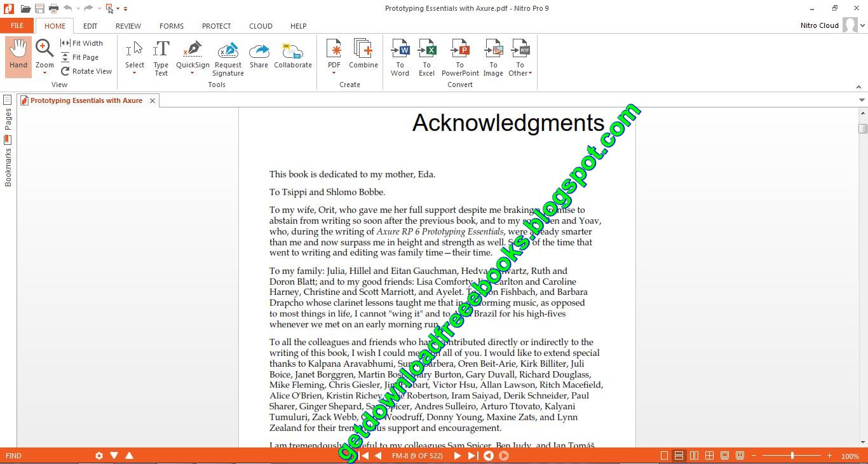
Task: Expand the Select tool dropdown arrow
Action: [x=134, y=73]
